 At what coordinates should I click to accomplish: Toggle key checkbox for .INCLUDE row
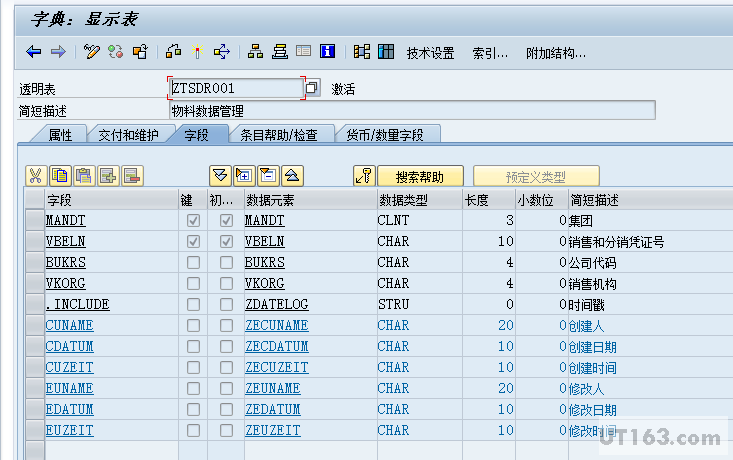click(193, 305)
